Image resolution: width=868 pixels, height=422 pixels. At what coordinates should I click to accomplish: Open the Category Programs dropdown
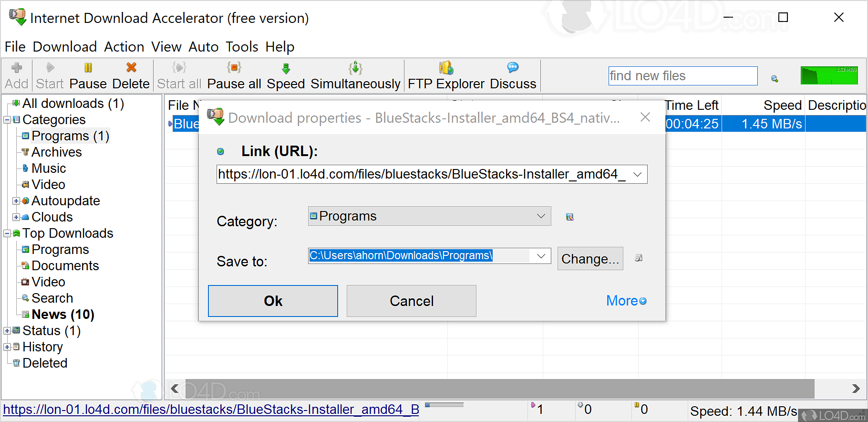[541, 216]
